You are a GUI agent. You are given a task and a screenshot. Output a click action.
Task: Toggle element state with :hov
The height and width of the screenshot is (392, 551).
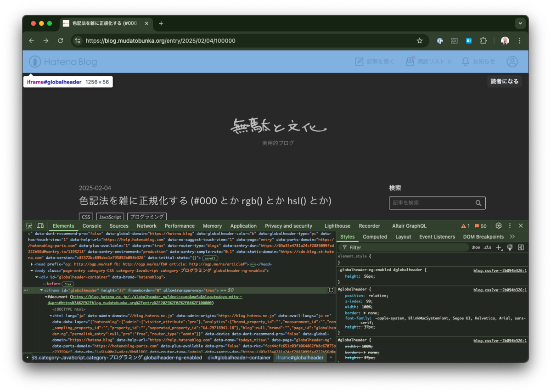point(476,247)
